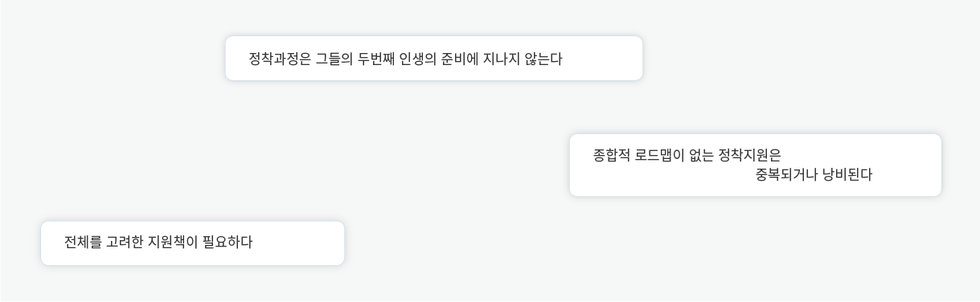The image size is (980, 302).
Task: Click the word 정착과정은 in top card
Action: [280, 59]
